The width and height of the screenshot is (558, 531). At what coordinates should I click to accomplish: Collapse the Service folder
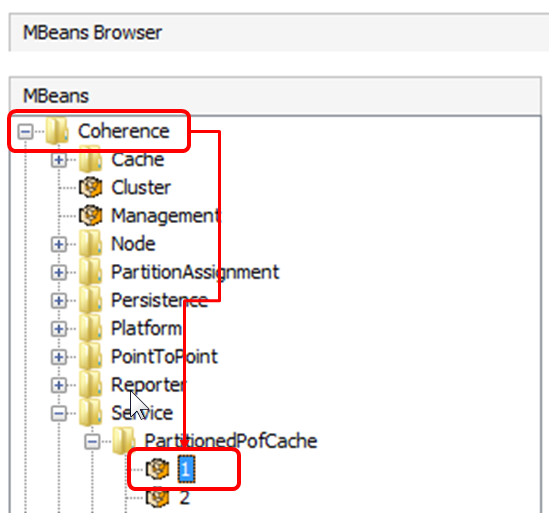(59, 413)
